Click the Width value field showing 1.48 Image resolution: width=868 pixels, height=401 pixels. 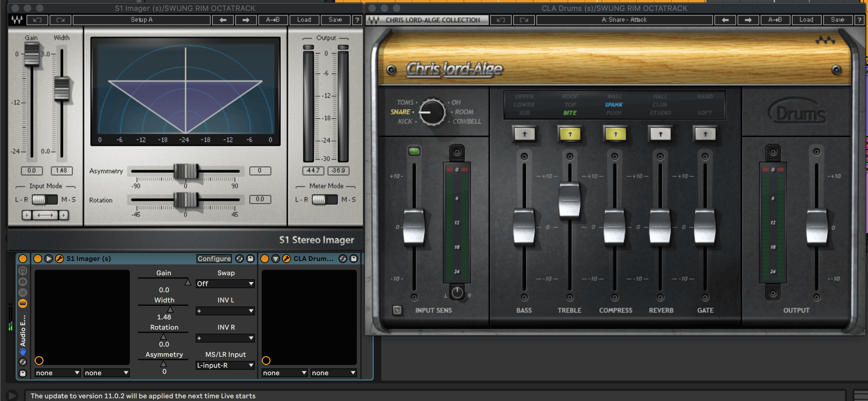pyautogui.click(x=62, y=171)
